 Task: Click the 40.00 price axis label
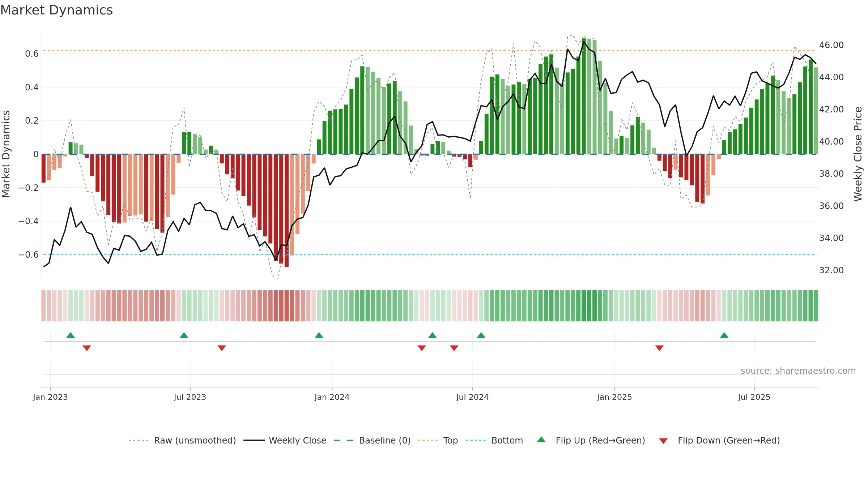[x=831, y=141]
